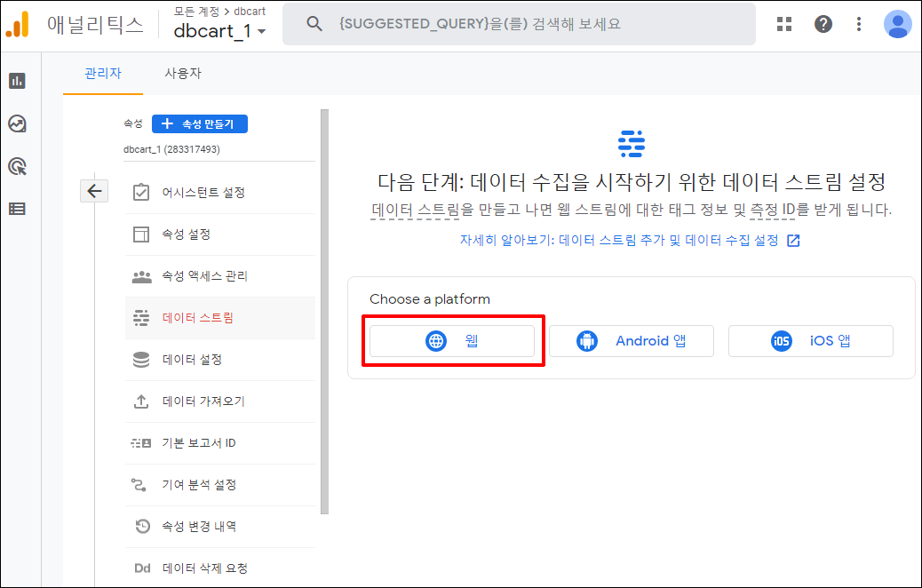
Task: Open the Configure table icon in left rail
Action: pos(17,209)
